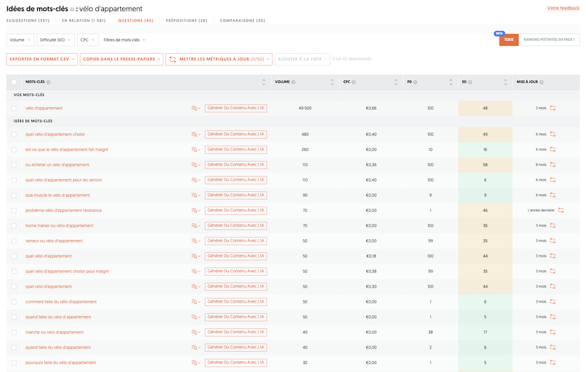Open the Volume filter dropdown
The image size is (588, 372).
coord(20,40)
